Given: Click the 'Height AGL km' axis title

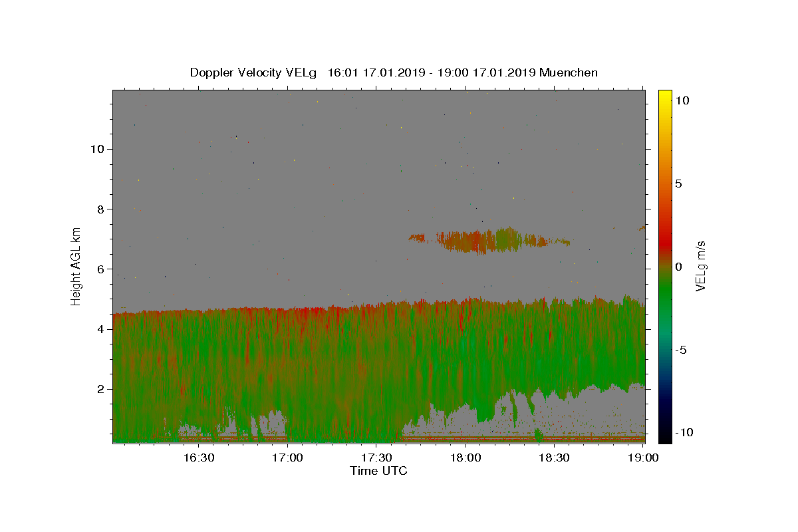Looking at the screenshot, I should pyautogui.click(x=76, y=265).
